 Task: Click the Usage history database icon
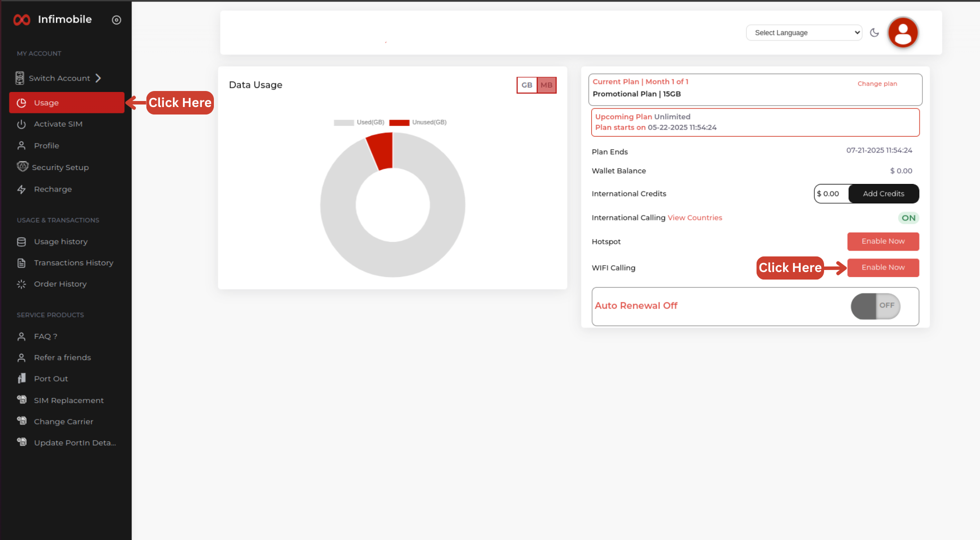21,242
